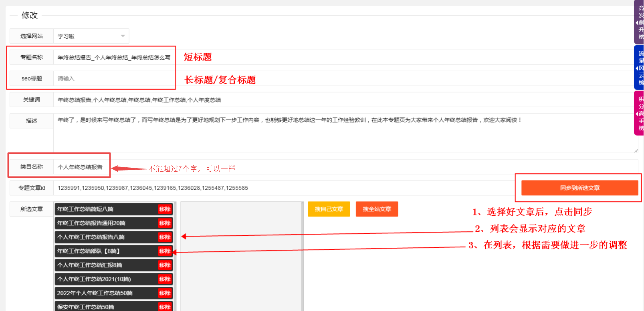Click 移除 for 年终工作总结部队【8篇】
This screenshot has width=644, height=311.
click(165, 251)
